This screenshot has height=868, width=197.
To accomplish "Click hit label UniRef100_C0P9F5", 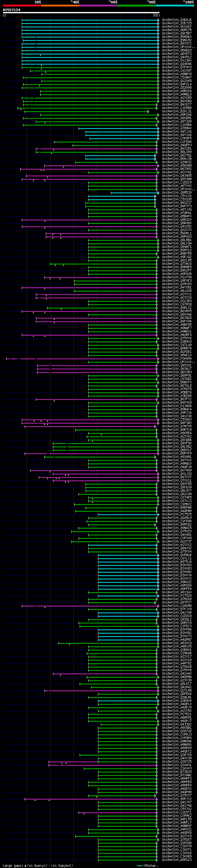I will (177, 139).
